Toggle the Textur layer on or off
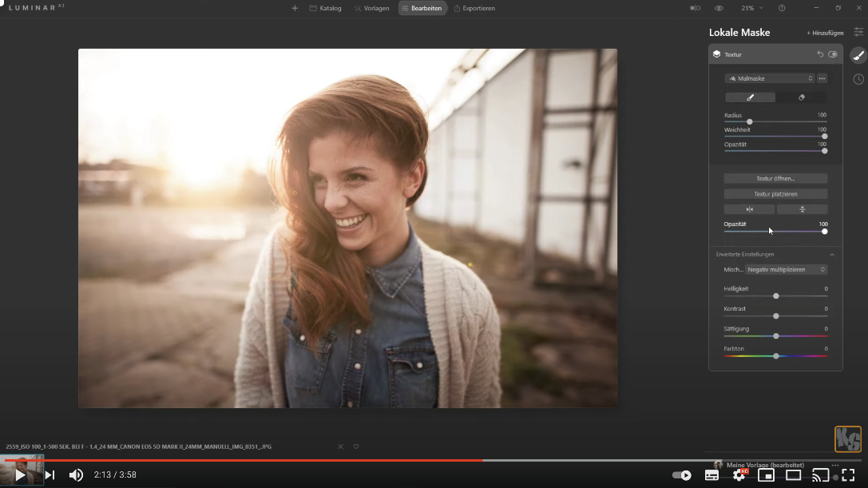868x488 pixels. [833, 54]
